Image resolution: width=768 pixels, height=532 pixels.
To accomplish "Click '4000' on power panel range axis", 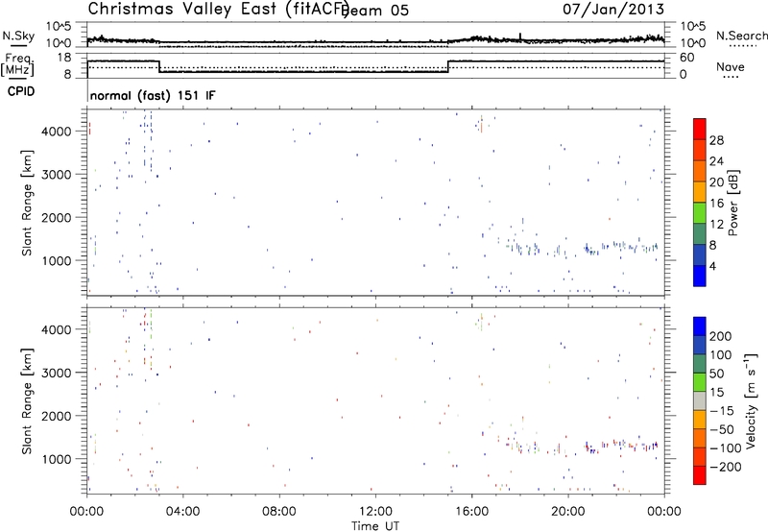I will click(x=56, y=132).
